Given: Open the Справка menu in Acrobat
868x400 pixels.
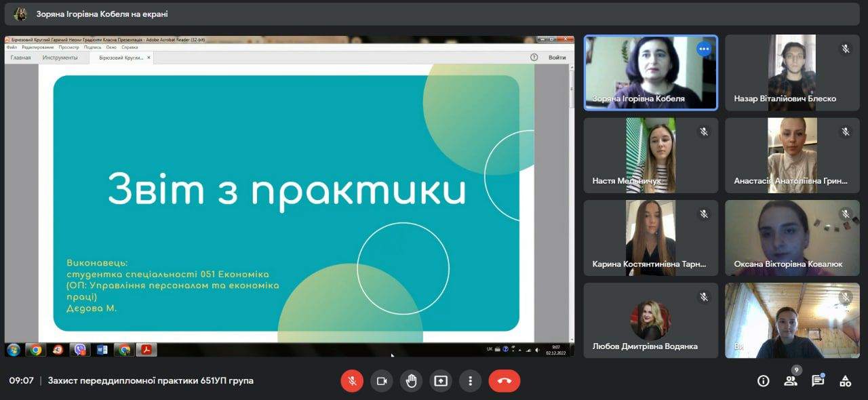Looking at the screenshot, I should (130, 47).
